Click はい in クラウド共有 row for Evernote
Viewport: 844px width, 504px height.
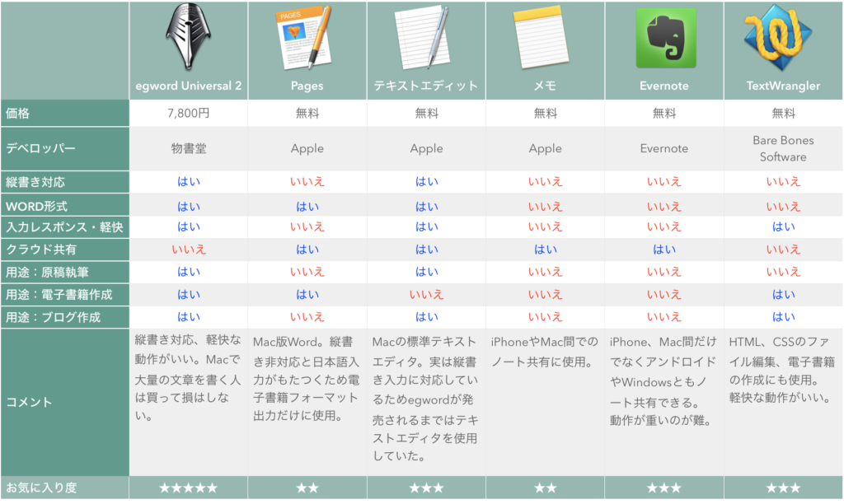pos(664,250)
